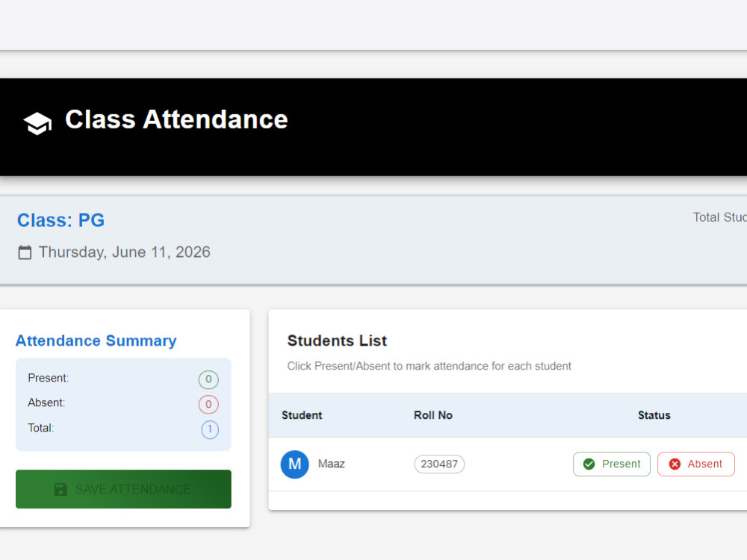Click the Roll No column header
This screenshot has height=560, width=747.
coord(433,415)
